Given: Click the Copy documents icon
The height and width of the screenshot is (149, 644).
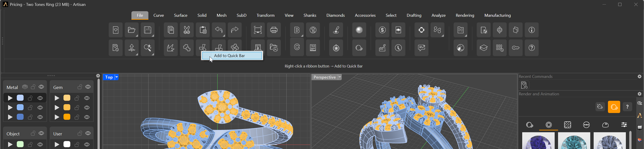Looking at the screenshot, I should point(171,30).
